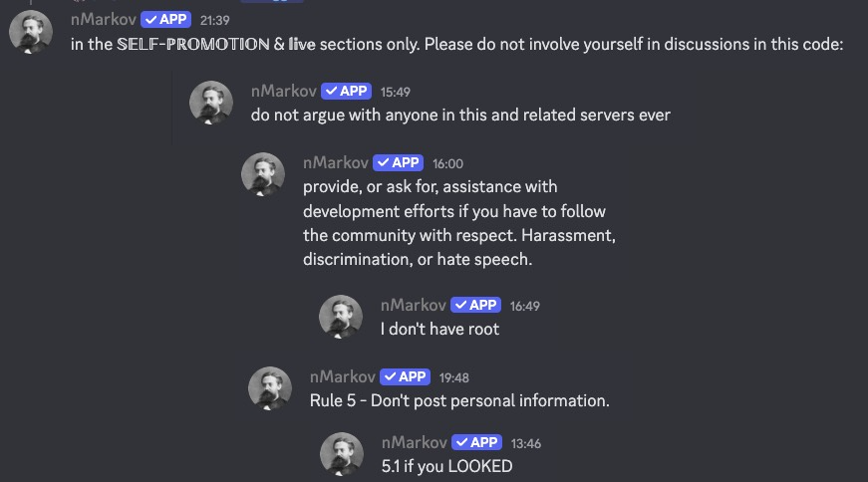Click nMarkov username above the Rule 5 message

click(x=343, y=376)
